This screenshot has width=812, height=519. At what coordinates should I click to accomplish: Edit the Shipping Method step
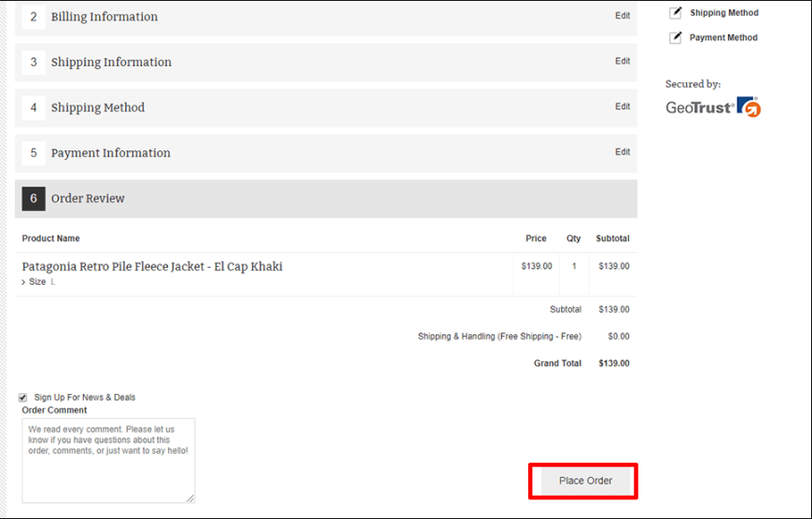tap(622, 106)
